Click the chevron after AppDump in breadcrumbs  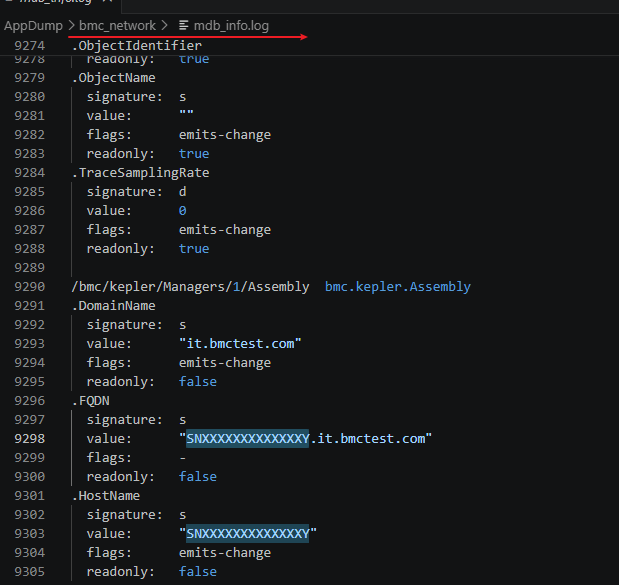point(71,26)
